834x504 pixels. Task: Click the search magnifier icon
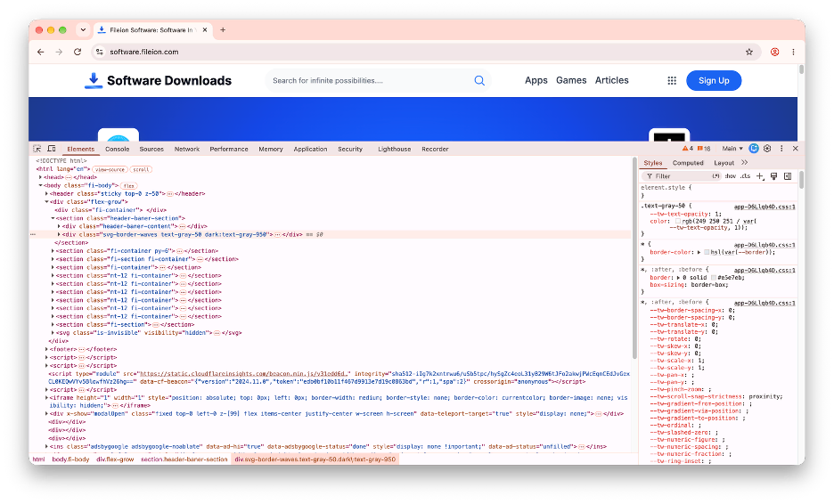[479, 80]
